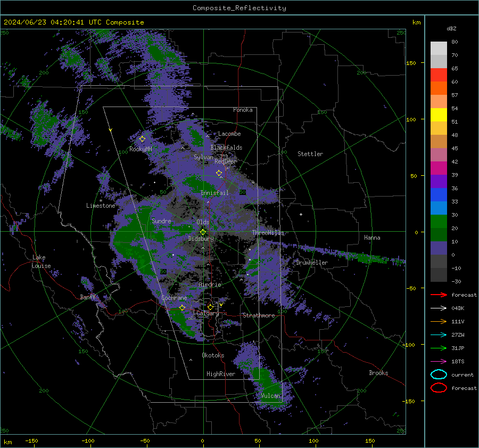
Task: Click the 04DK legend label
Action: (458, 308)
